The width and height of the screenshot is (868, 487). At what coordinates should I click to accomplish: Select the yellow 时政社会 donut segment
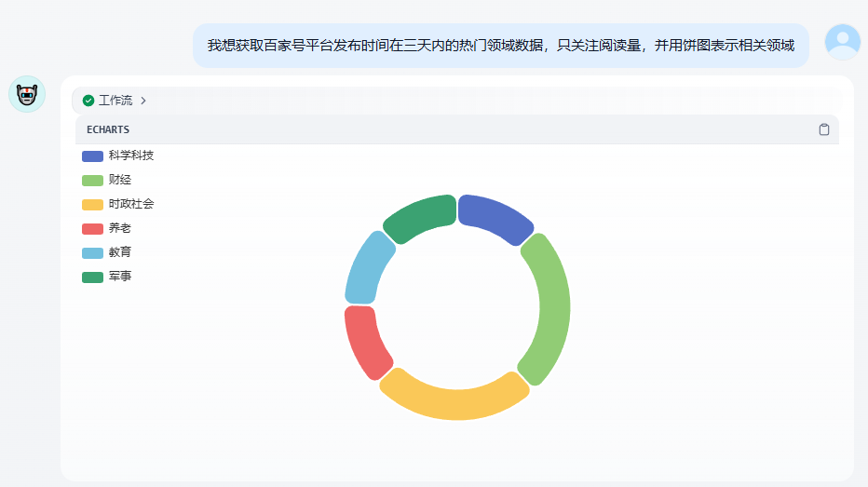454,400
